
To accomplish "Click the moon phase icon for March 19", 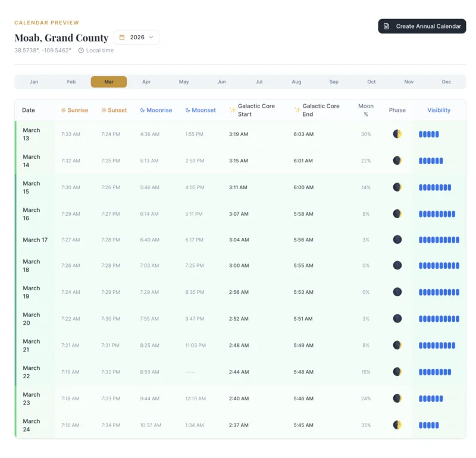I will point(397,292).
